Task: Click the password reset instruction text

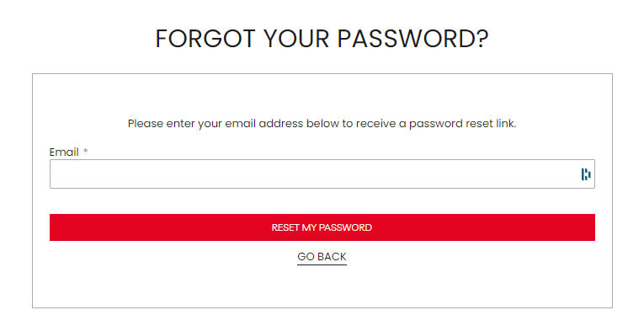Action: coord(322,123)
